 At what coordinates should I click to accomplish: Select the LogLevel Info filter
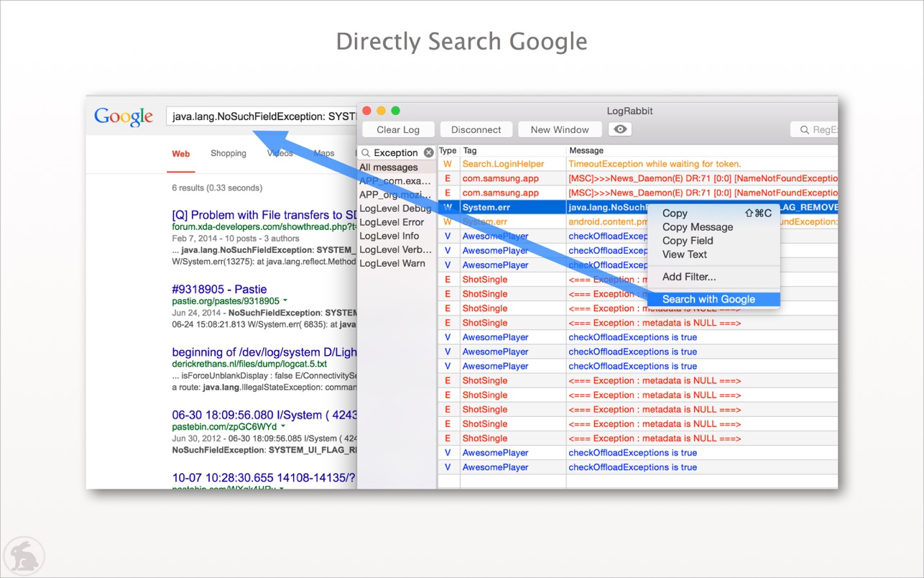click(x=397, y=235)
